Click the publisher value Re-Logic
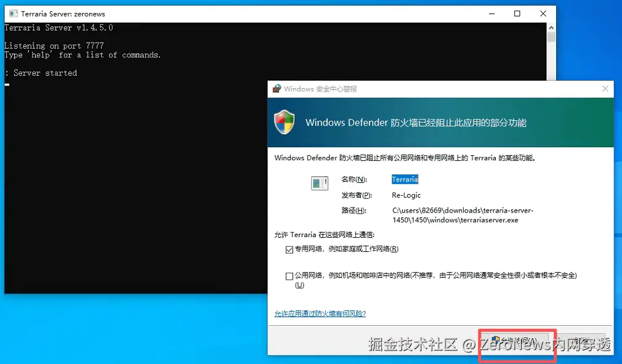This screenshot has height=364, width=622. pos(406,195)
